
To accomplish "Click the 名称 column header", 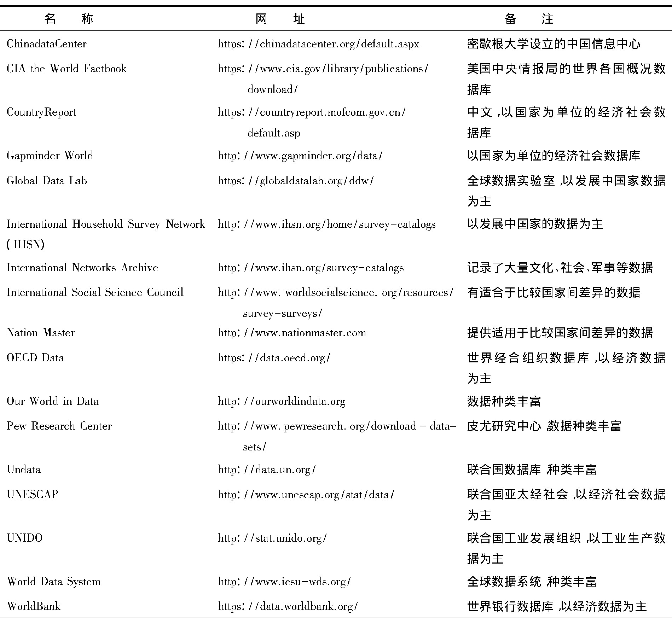I will point(69,18).
